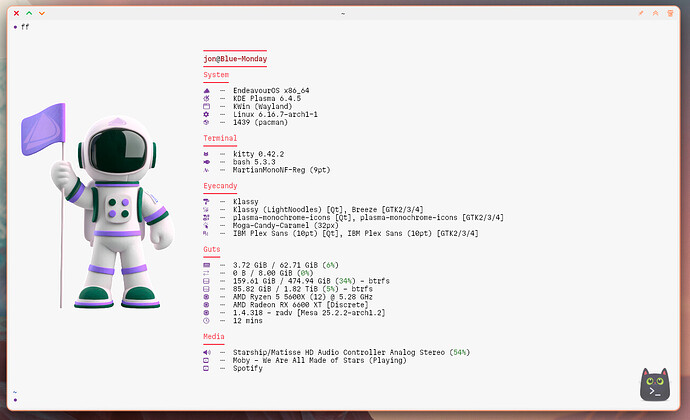Image resolution: width=690 pixels, height=420 pixels.
Task: Click the icon beside EndeavourOS x86_64
Action: pyautogui.click(x=206, y=91)
